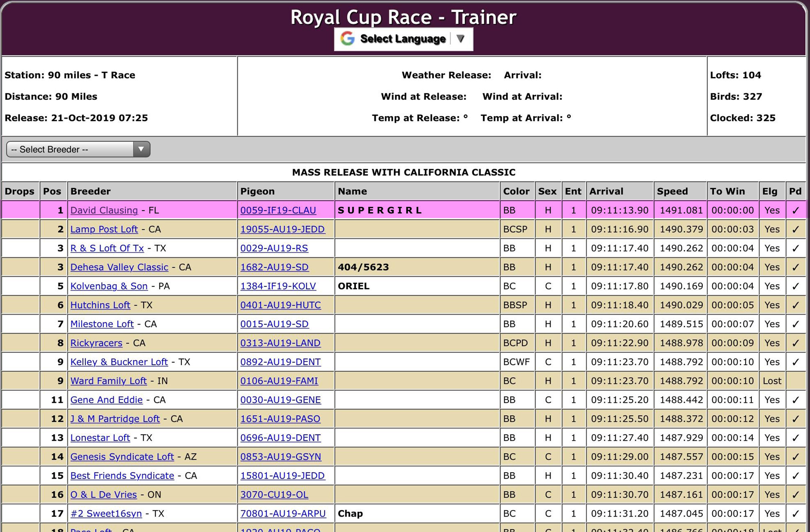Open the Select Language dropdown arrow
This screenshot has width=810, height=532.
click(x=460, y=39)
